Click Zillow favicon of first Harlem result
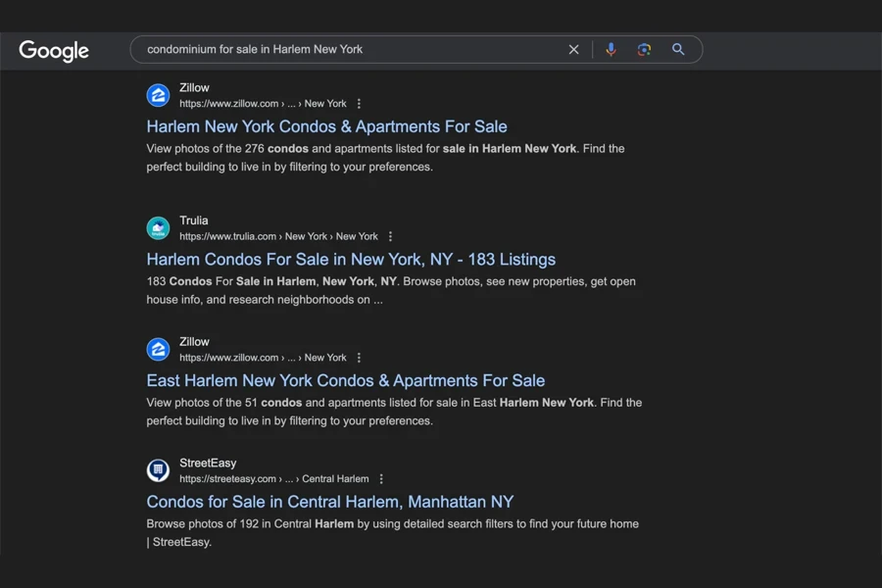The height and width of the screenshot is (588, 882). tap(158, 95)
